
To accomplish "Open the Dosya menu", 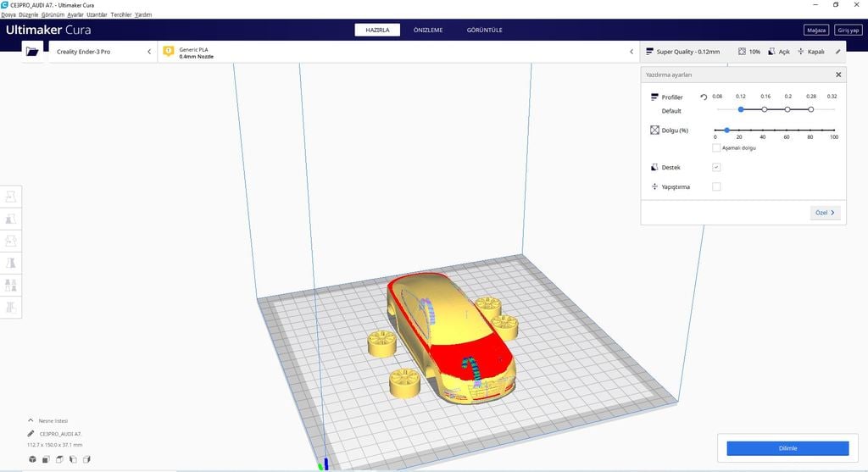I will tap(8, 14).
